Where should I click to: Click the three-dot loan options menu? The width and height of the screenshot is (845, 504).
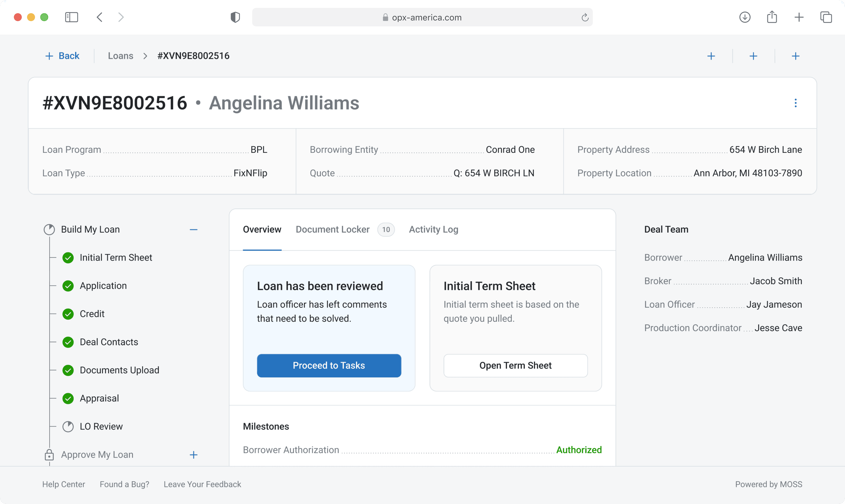coord(795,103)
